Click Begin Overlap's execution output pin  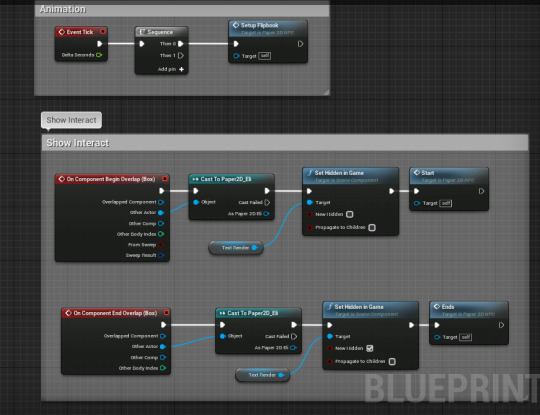(x=162, y=191)
